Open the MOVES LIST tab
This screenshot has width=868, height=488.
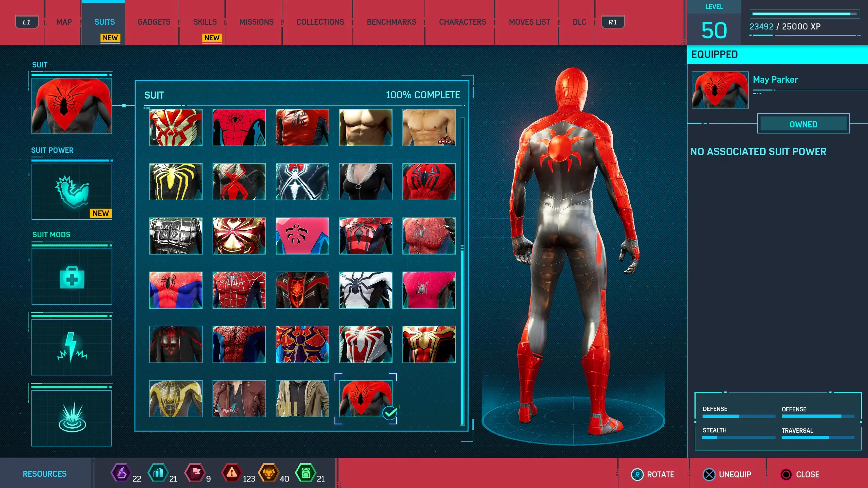coord(529,22)
